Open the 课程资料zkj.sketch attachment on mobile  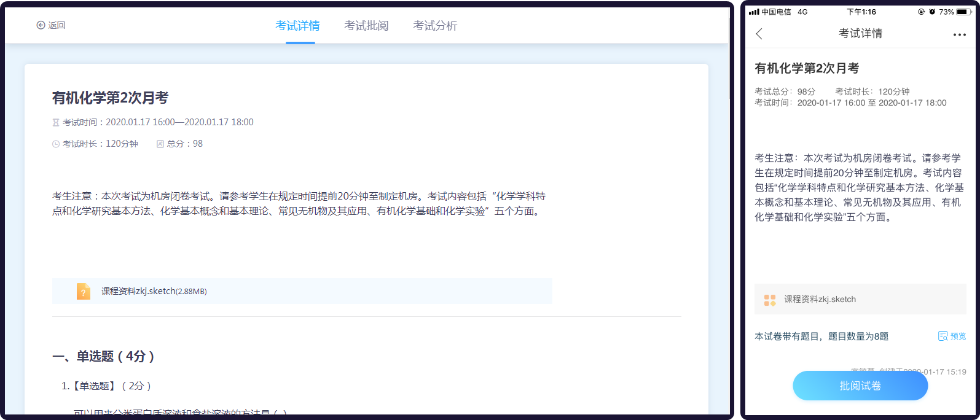pos(820,300)
